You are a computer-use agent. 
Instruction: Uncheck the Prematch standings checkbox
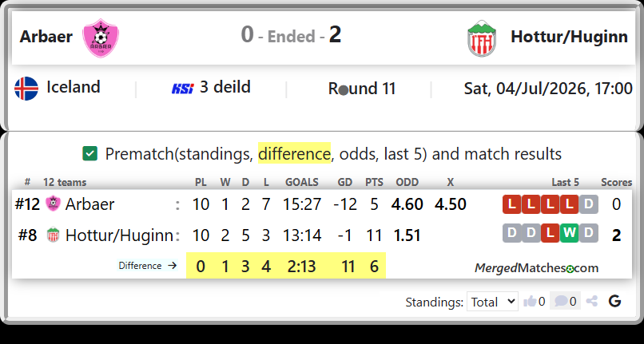pyautogui.click(x=90, y=154)
